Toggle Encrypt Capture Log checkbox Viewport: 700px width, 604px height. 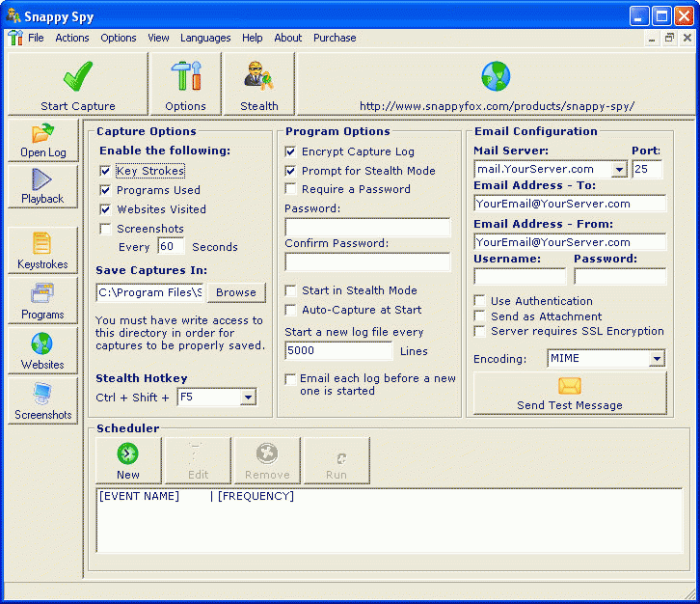point(290,151)
